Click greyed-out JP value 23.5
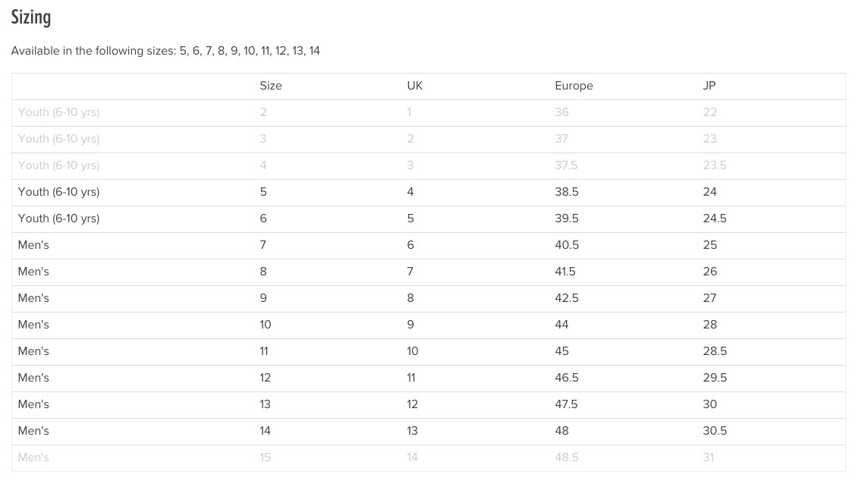 pos(715,165)
